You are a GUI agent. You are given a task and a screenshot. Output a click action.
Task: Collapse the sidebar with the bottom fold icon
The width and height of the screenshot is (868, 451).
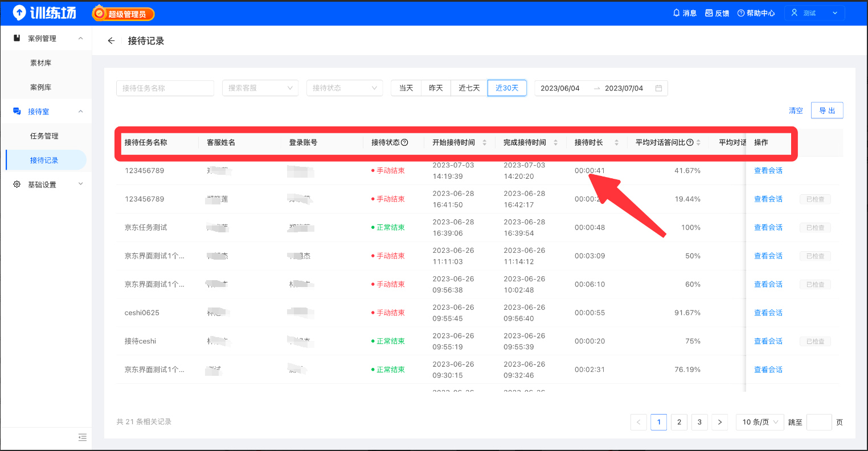pyautogui.click(x=82, y=437)
